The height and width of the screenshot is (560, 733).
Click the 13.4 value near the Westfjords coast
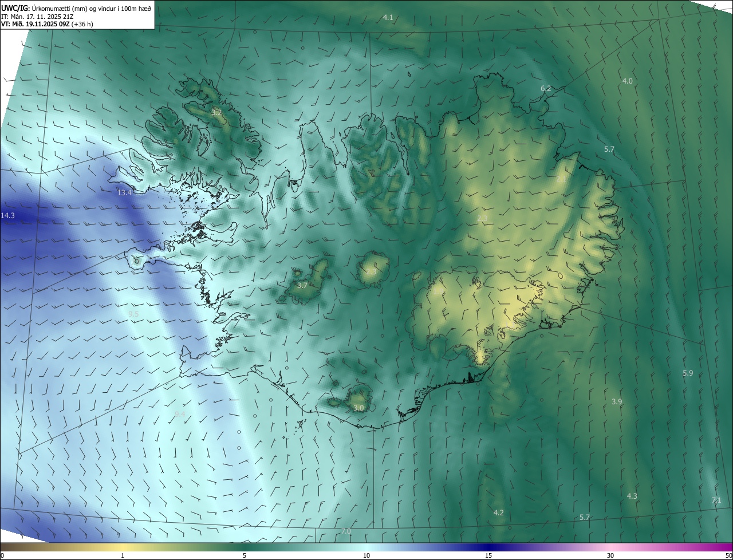(124, 193)
